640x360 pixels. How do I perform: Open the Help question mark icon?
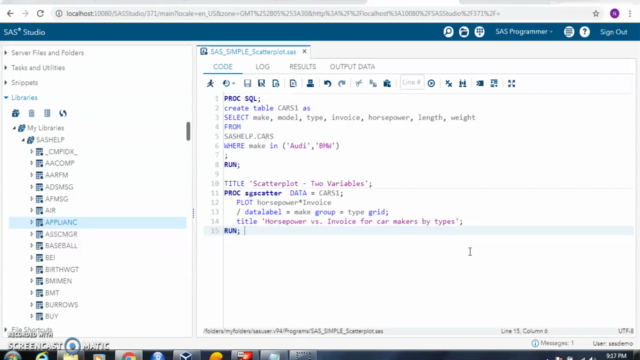[x=584, y=32]
